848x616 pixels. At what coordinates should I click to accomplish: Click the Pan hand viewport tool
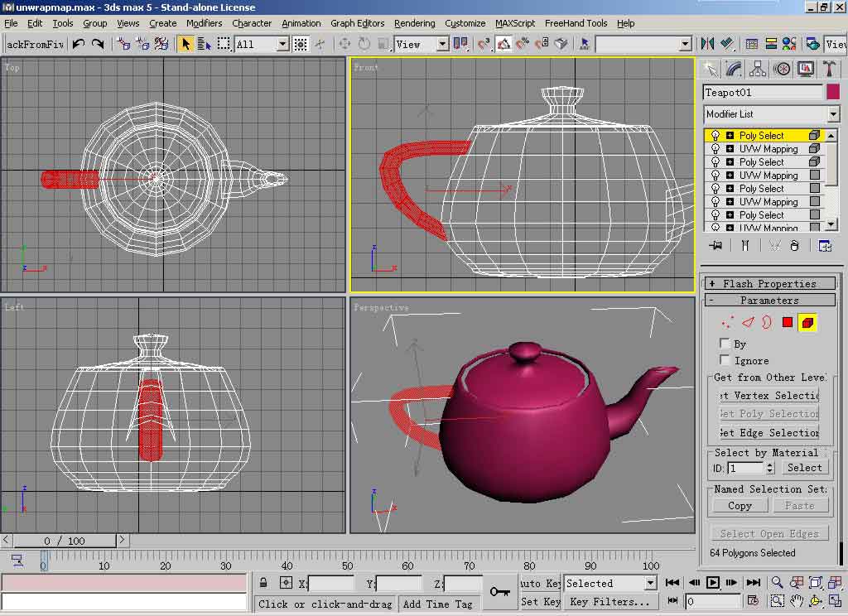tap(796, 601)
